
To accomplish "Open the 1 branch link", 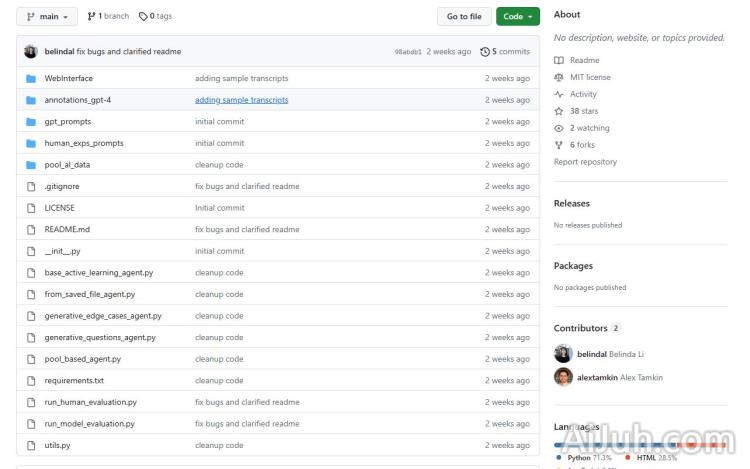I will 108,16.
